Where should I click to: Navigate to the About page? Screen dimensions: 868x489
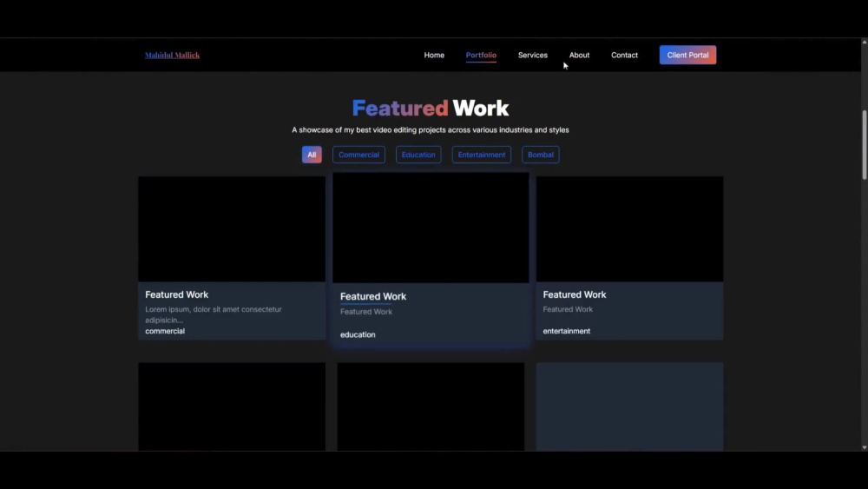(579, 56)
